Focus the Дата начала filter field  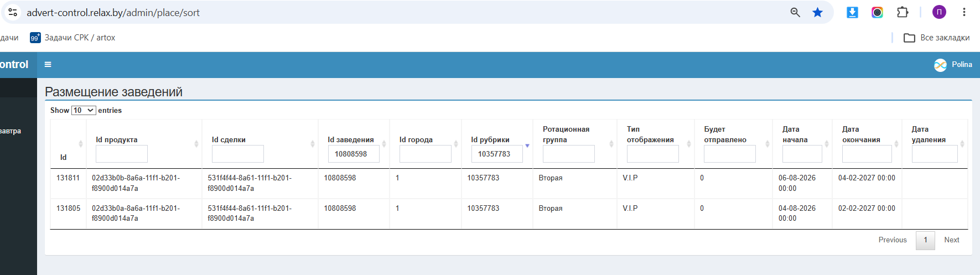[802, 154]
